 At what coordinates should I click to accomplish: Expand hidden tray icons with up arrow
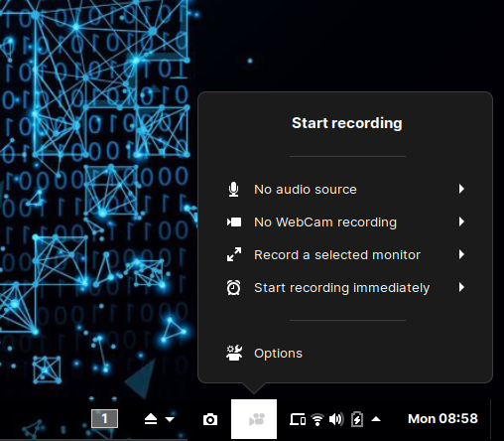point(376,419)
